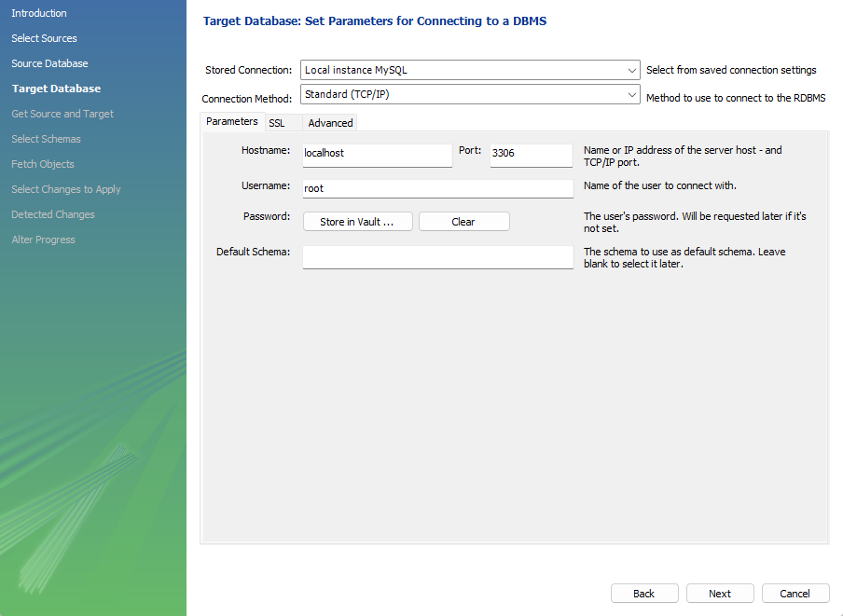
Task: Click the Port input field
Action: [532, 156]
